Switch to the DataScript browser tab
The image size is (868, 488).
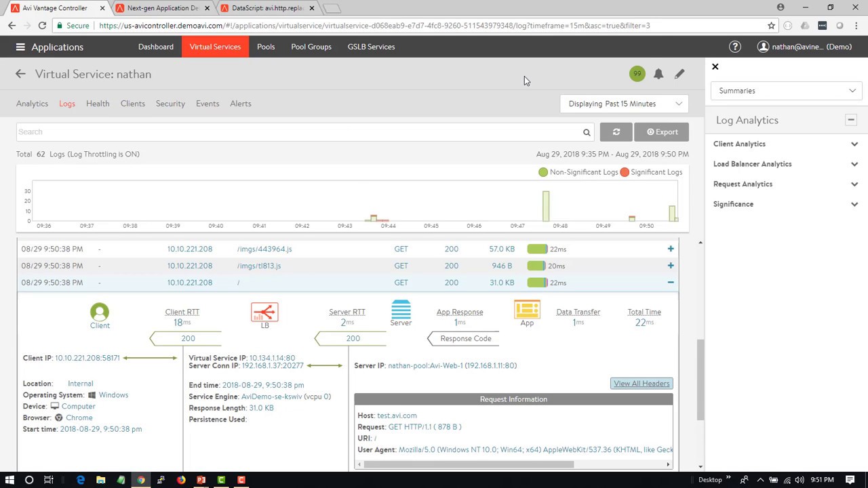[x=267, y=8]
